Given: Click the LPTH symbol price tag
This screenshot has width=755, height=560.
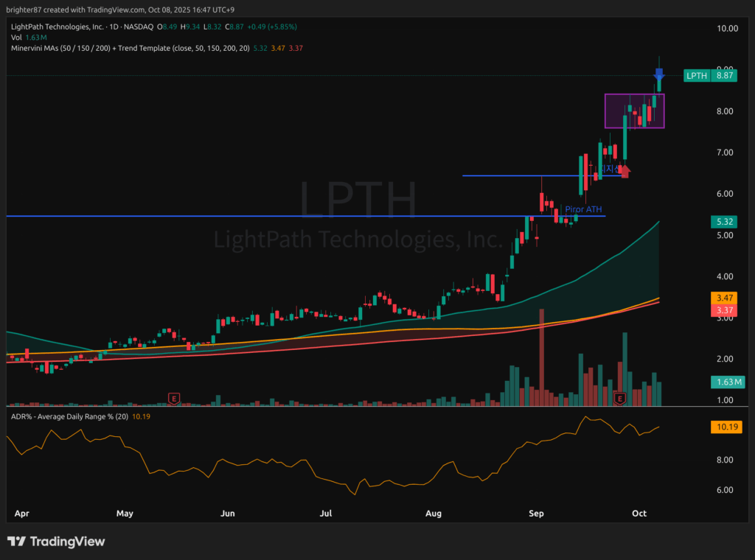Looking at the screenshot, I should tap(697, 75).
